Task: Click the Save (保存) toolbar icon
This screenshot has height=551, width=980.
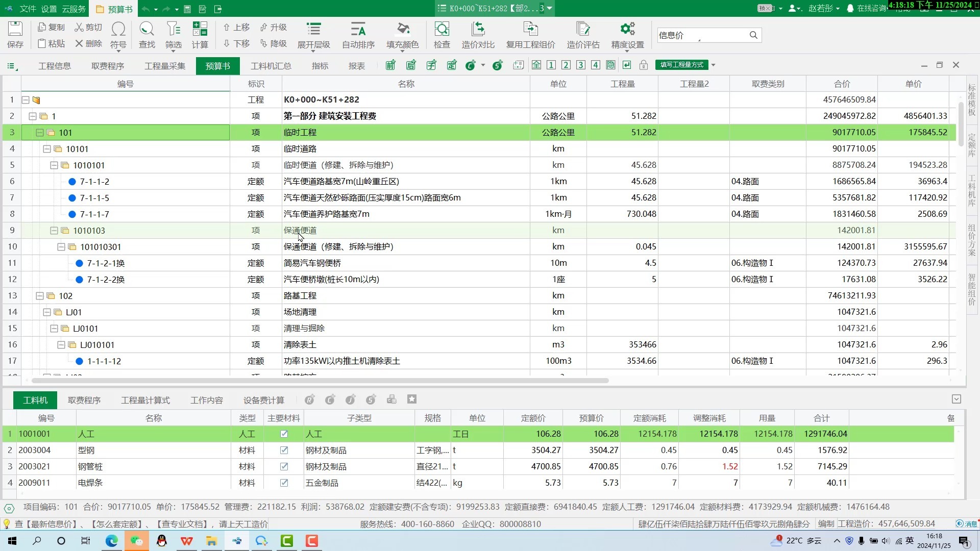Action: coord(15,35)
